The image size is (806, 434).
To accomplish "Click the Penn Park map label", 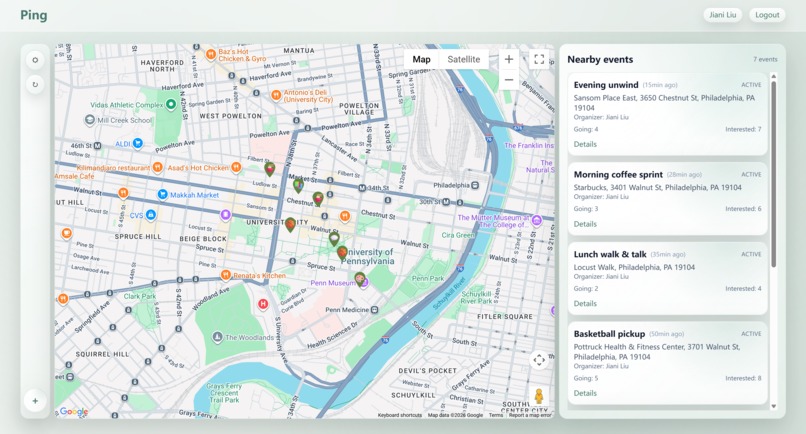I will [428, 278].
